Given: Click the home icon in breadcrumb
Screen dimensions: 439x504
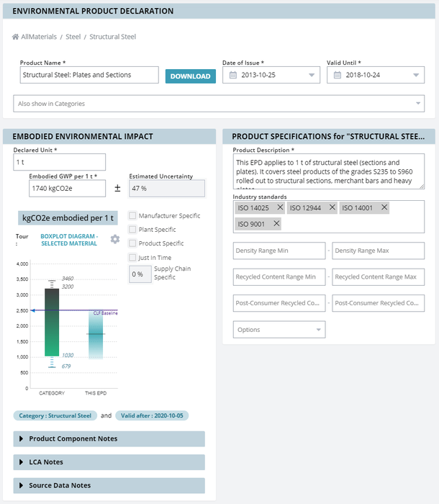Looking at the screenshot, I should tap(15, 37).
